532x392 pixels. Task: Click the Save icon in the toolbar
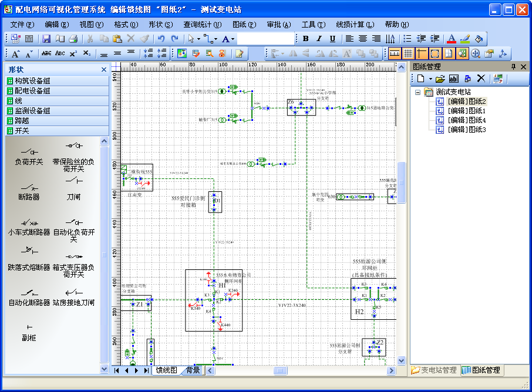tap(46, 39)
